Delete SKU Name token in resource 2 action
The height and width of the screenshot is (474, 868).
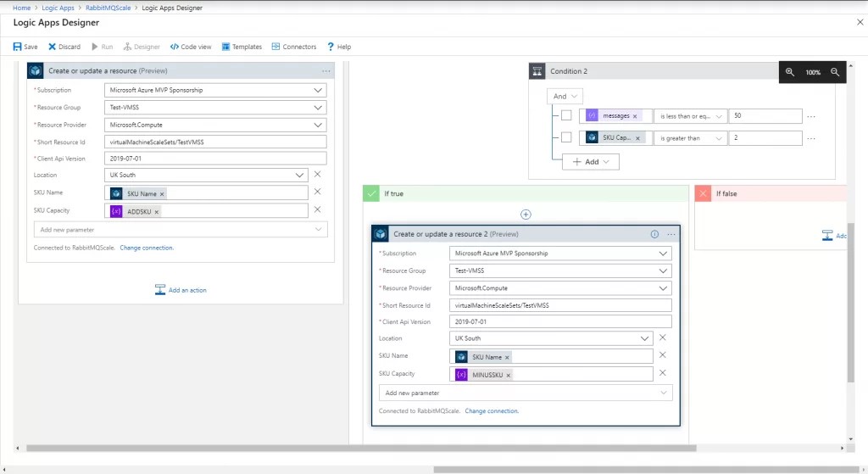click(x=507, y=358)
